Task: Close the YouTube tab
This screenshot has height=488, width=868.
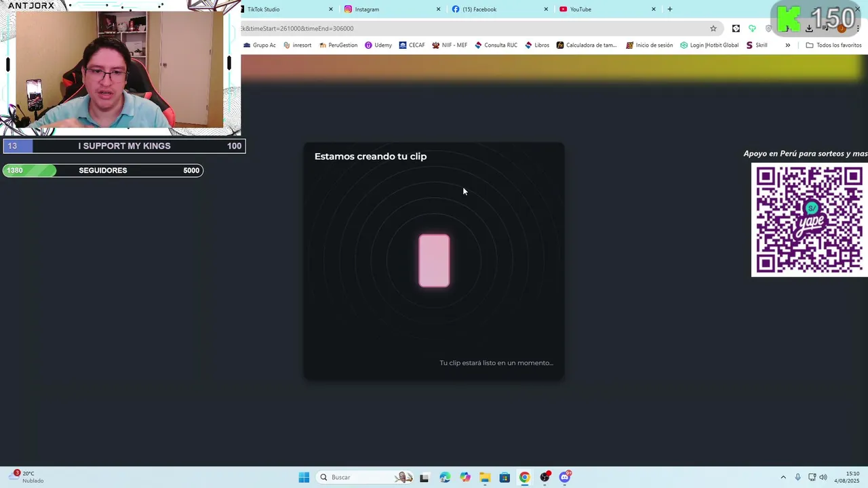Action: tap(654, 9)
